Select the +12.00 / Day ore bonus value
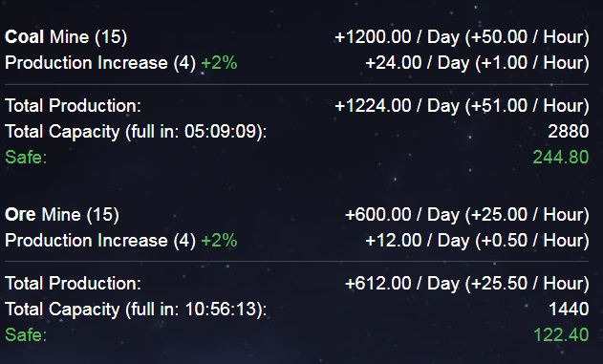Screen dimensions: 603x364 pos(477,241)
